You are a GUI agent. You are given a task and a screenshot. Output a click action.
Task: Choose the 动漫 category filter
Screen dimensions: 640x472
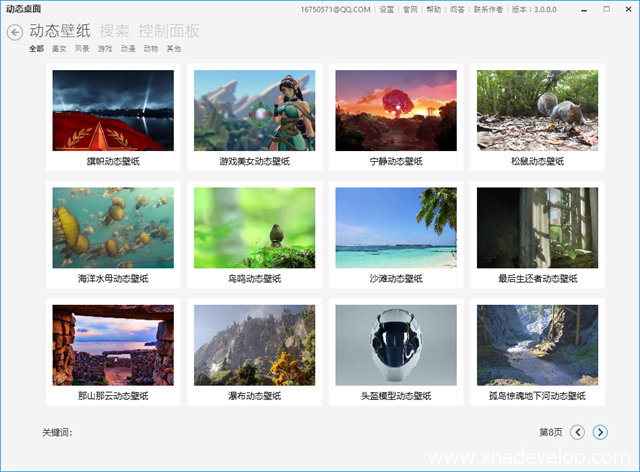(128, 48)
